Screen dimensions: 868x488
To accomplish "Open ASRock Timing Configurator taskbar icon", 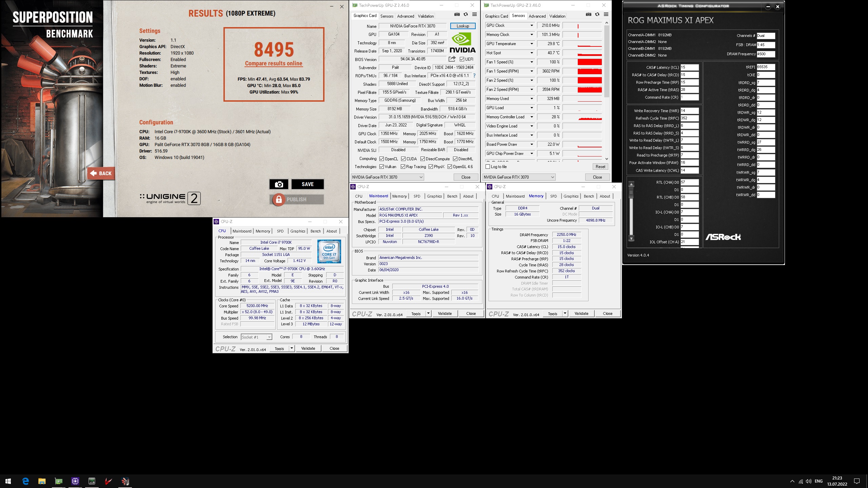I will [x=92, y=481].
